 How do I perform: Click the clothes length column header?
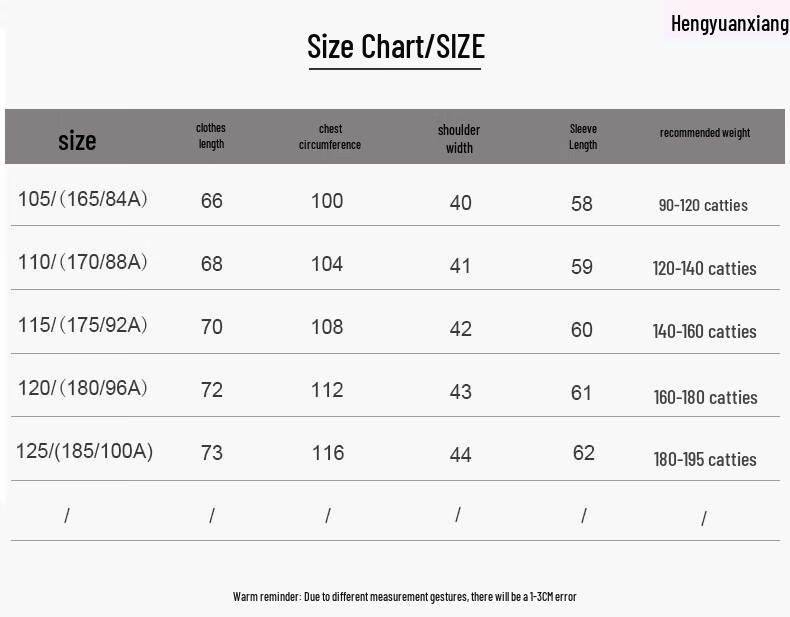[x=211, y=135]
